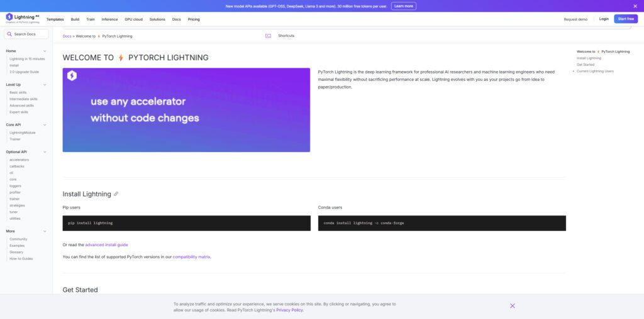This screenshot has width=644, height=319.
Task: Collapse the Level Up sidebar section
Action: click(x=45, y=85)
